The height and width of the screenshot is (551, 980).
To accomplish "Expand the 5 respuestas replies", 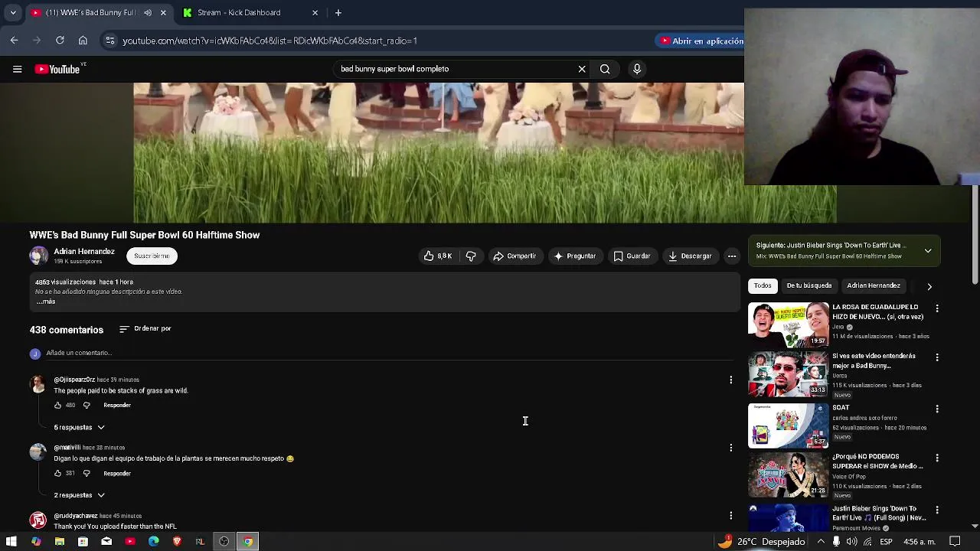I will click(79, 427).
